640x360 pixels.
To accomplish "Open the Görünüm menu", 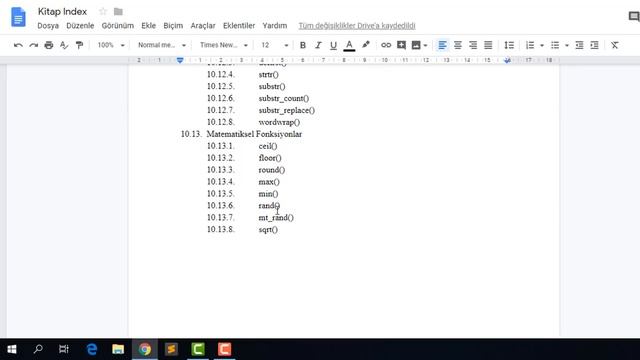I will (x=118, y=26).
